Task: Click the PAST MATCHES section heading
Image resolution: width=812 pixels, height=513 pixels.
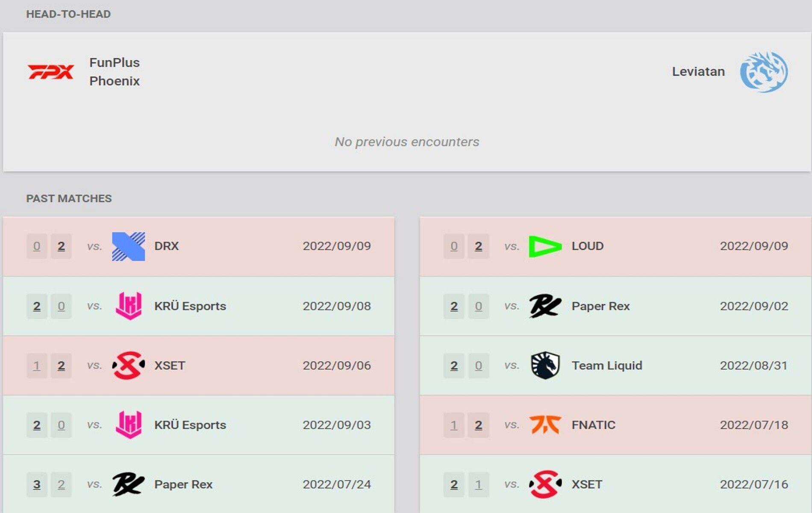Action: point(69,198)
